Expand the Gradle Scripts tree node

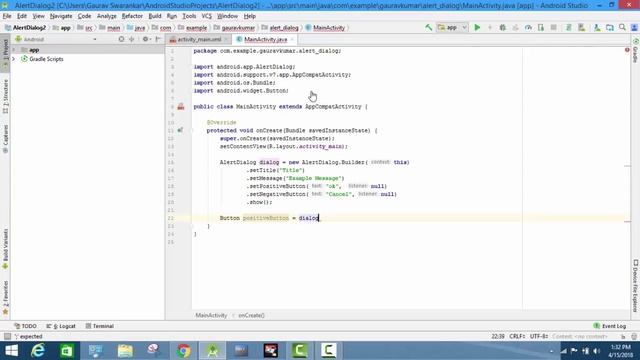coord(14,59)
